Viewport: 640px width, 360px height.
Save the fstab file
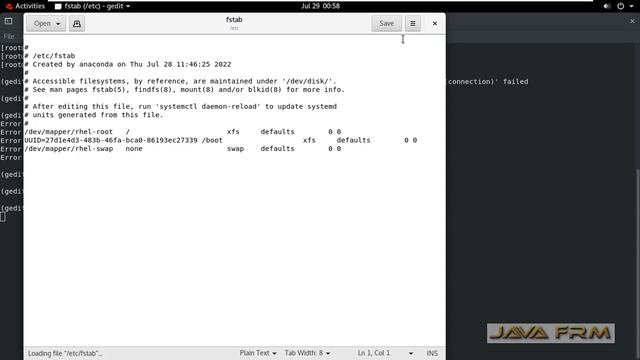[x=387, y=24]
